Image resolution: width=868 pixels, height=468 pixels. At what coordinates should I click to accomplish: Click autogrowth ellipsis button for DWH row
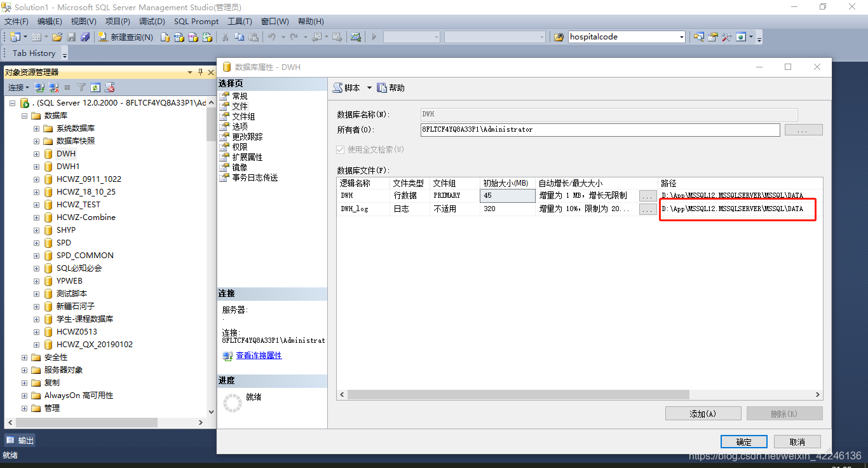[x=648, y=196]
